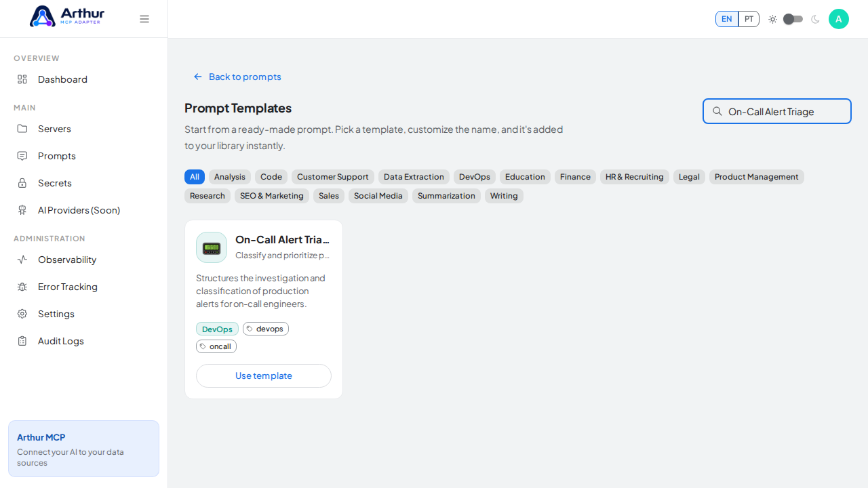Viewport: 868px width, 488px height.
Task: Click the Arthur MCP promo card
Action: point(84,449)
